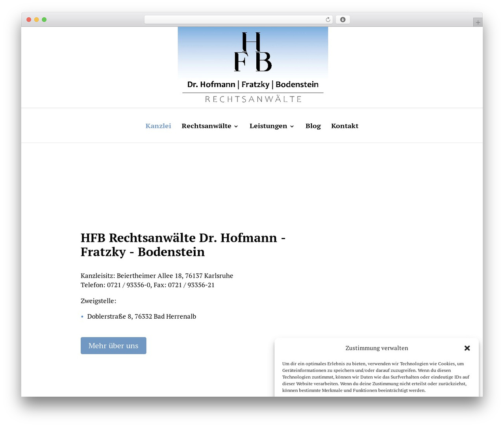Viewport: 504px width, 427px height.
Task: Click the heading HFB Rechtsanwälte Dr. Hofmann
Action: point(183,245)
